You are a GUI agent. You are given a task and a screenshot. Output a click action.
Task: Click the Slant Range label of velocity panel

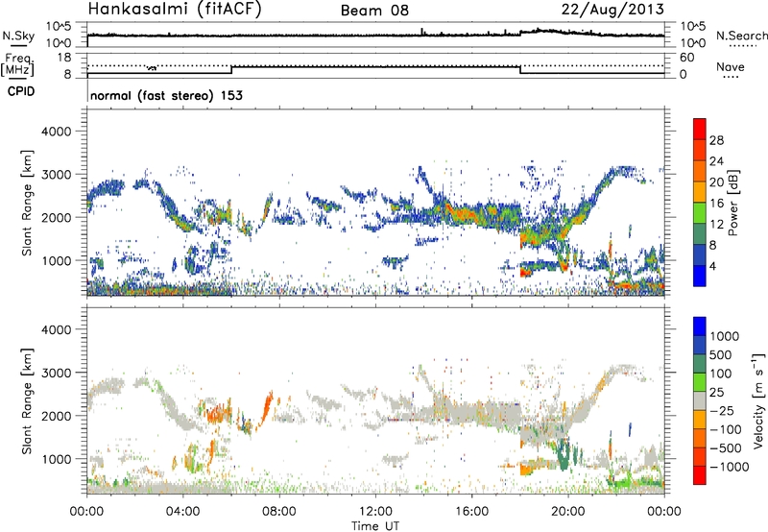[x=27, y=400]
